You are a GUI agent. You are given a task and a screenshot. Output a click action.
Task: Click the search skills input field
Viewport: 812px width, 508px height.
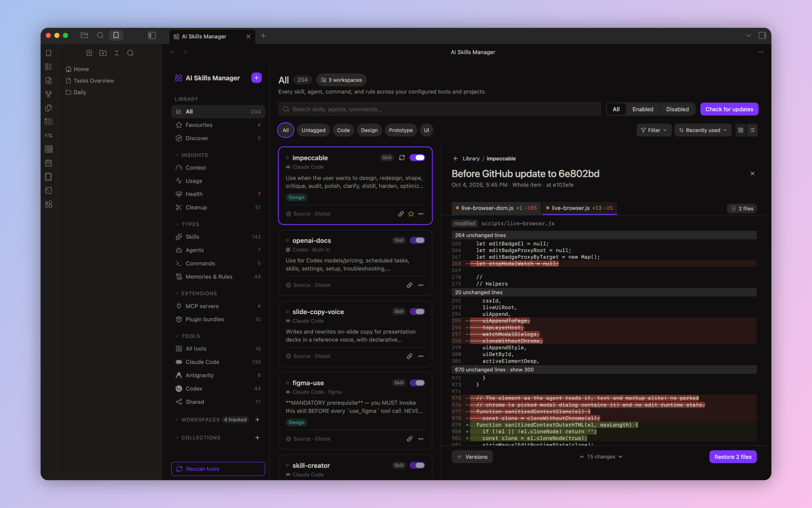click(x=439, y=109)
